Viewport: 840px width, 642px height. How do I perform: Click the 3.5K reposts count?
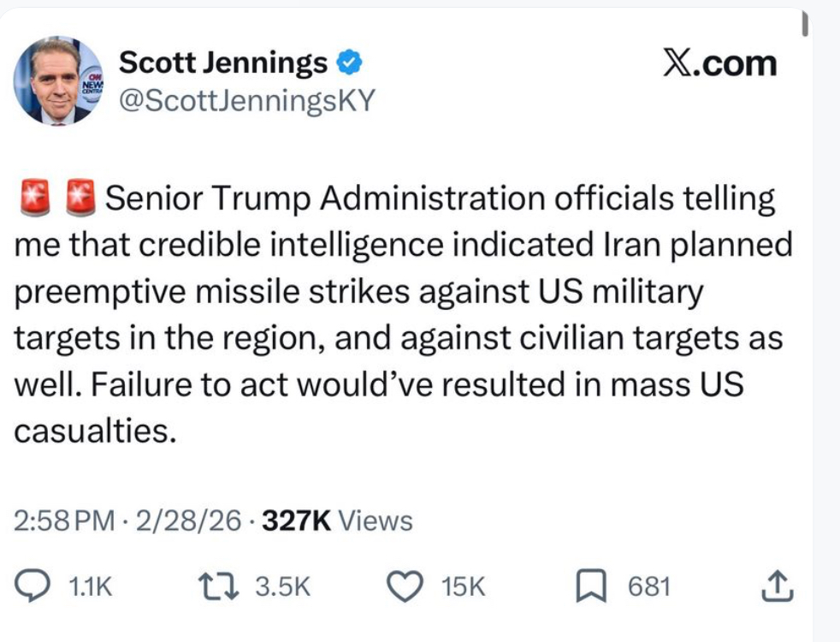click(282, 587)
